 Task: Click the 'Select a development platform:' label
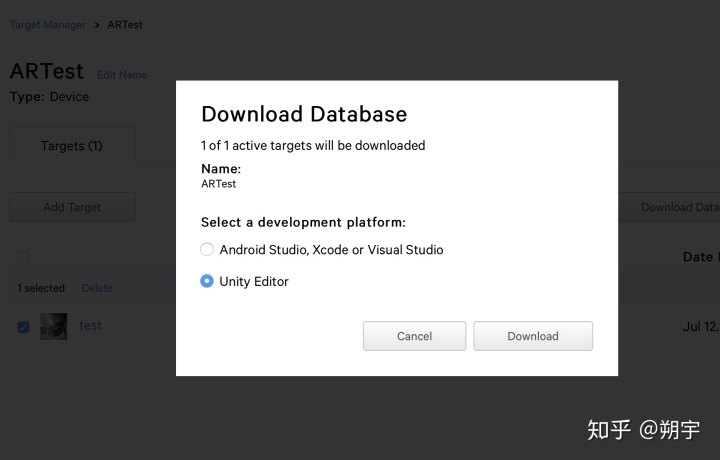pyautogui.click(x=303, y=222)
